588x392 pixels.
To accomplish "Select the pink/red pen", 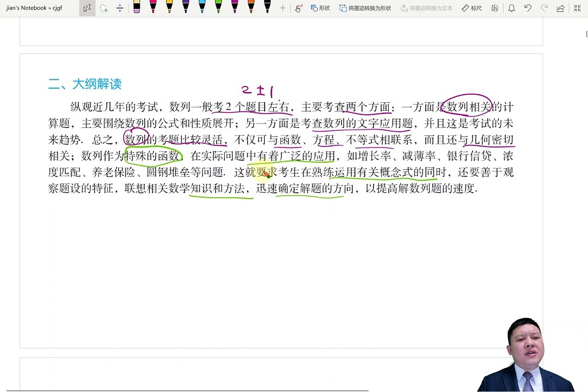I will [153, 7].
